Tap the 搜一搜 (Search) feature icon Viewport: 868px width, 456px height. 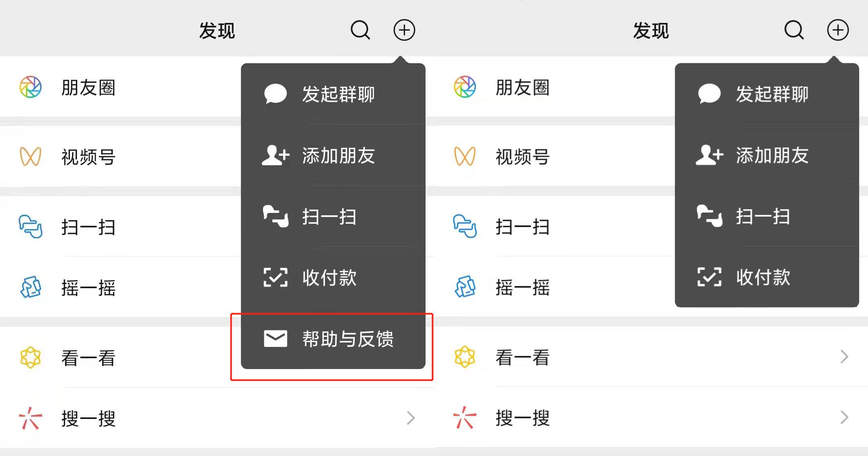click(30, 419)
